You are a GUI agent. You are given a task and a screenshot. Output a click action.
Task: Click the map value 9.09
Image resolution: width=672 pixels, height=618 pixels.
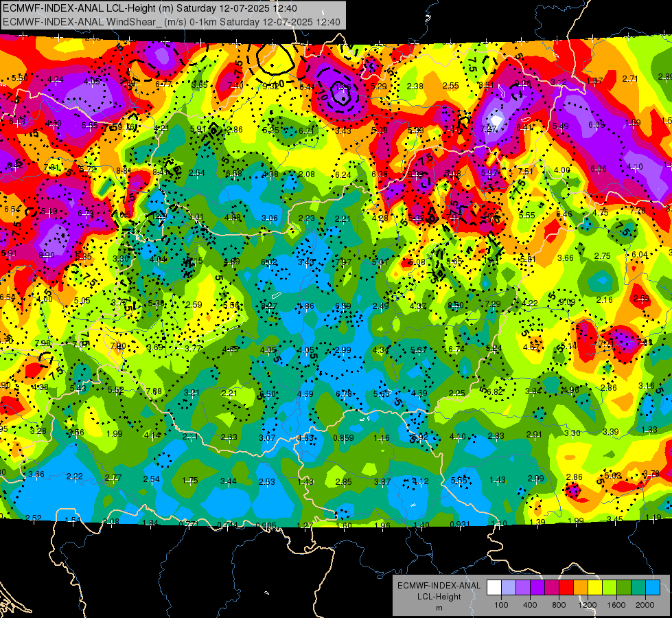coord(567,302)
